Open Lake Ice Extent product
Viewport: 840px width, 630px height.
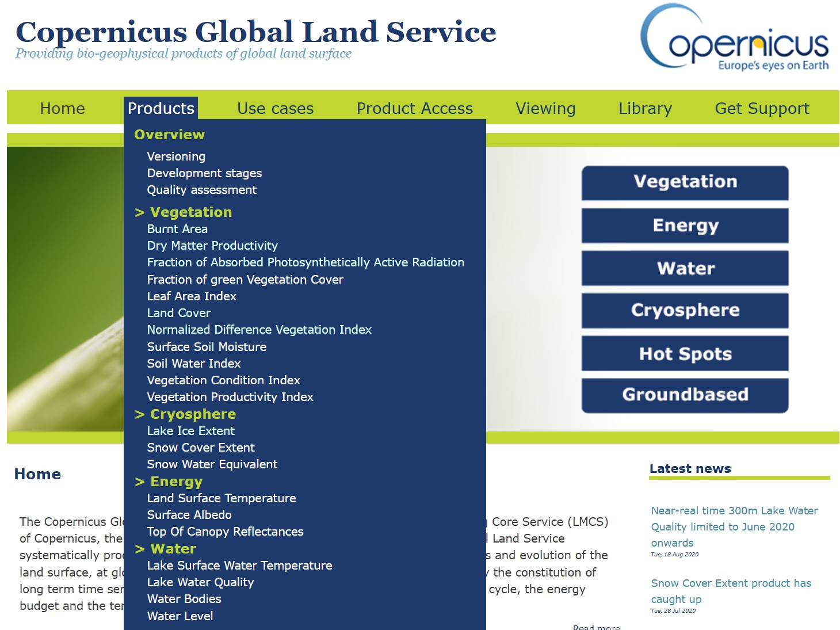[x=191, y=431]
